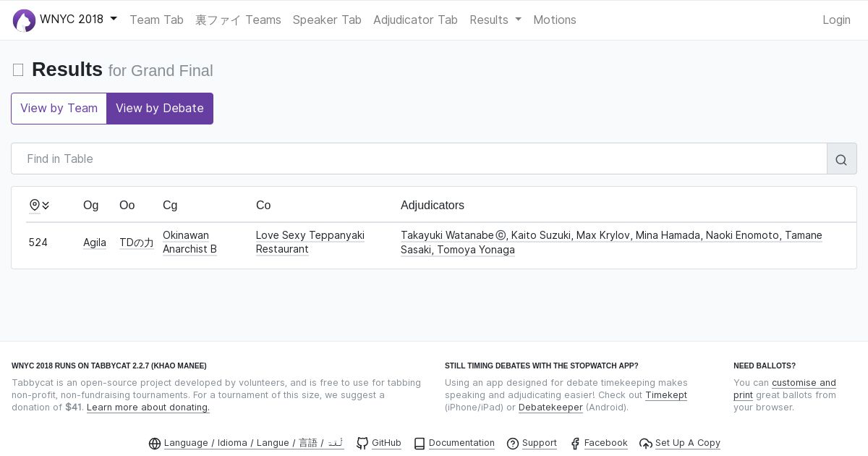The height and width of the screenshot is (456, 868).
Task: Sort table by Og column header
Action: (90, 206)
